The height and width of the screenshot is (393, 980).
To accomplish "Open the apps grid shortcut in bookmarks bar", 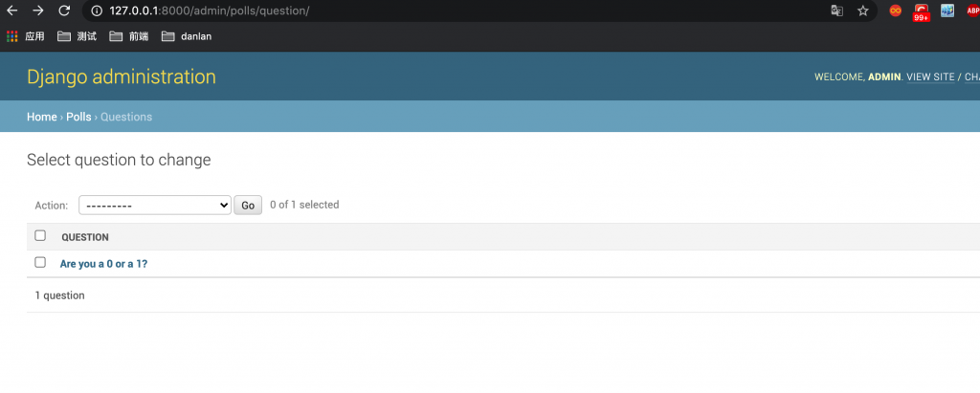I will (x=12, y=36).
